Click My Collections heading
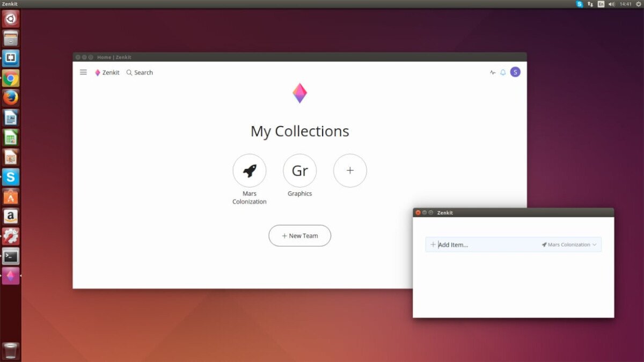The height and width of the screenshot is (362, 644). 299,131
